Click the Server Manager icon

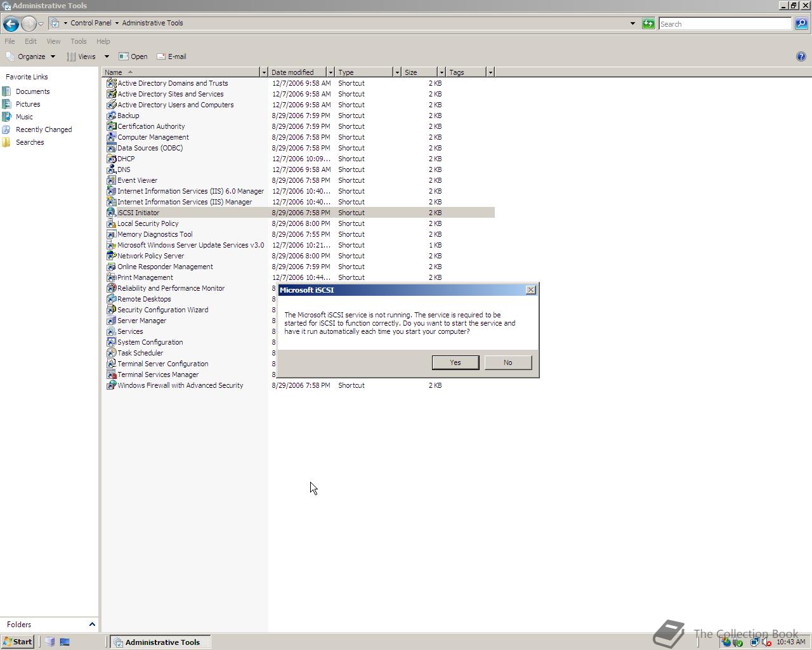click(111, 321)
